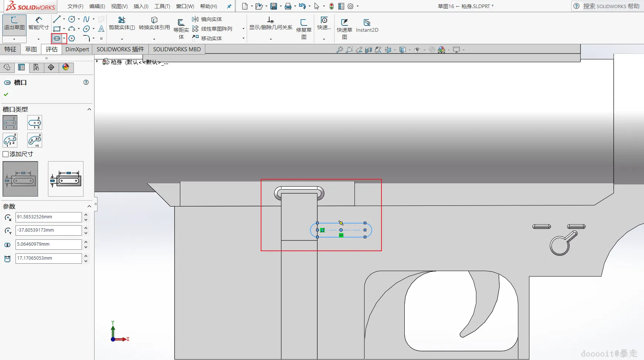Screen dimensions: 644x360
Task: Open the Rectangle tool dropdown arrow
Action: pyautogui.click(x=64, y=29)
